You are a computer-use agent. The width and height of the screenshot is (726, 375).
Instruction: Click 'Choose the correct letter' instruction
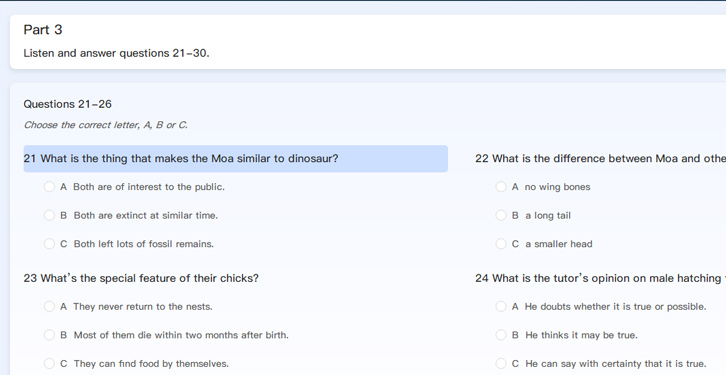[106, 125]
